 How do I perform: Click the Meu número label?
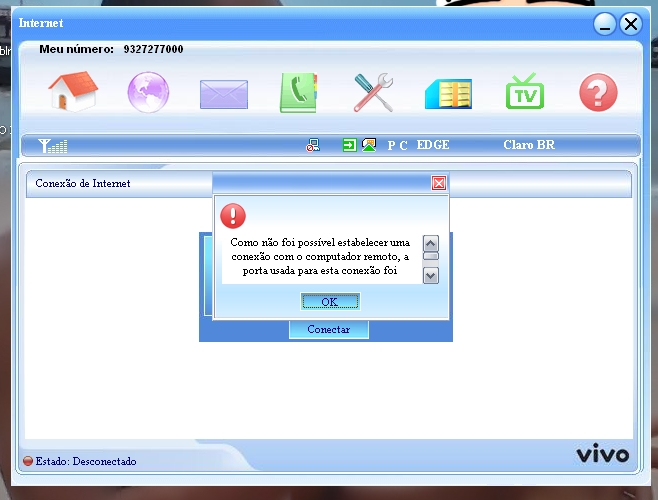coord(76,49)
